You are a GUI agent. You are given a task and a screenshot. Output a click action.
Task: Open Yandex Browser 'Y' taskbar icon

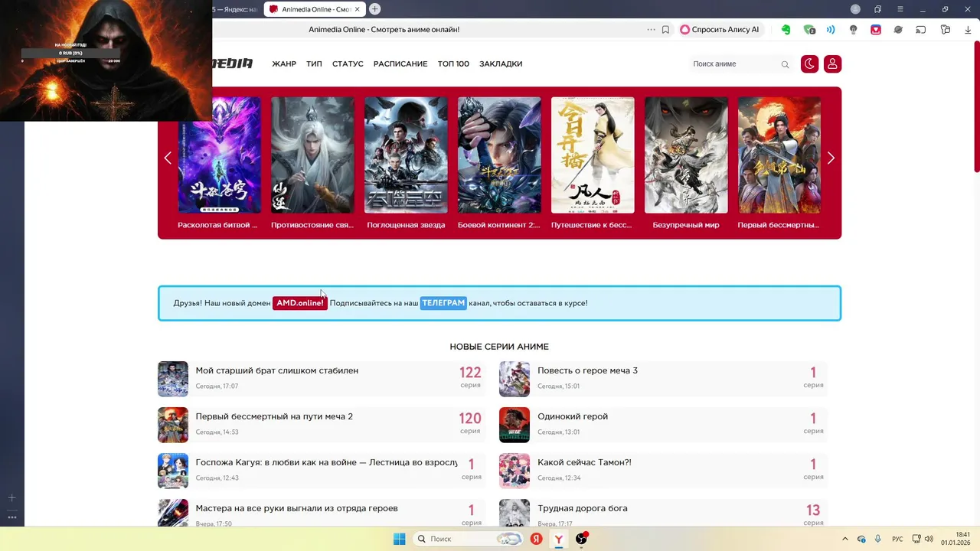559,539
